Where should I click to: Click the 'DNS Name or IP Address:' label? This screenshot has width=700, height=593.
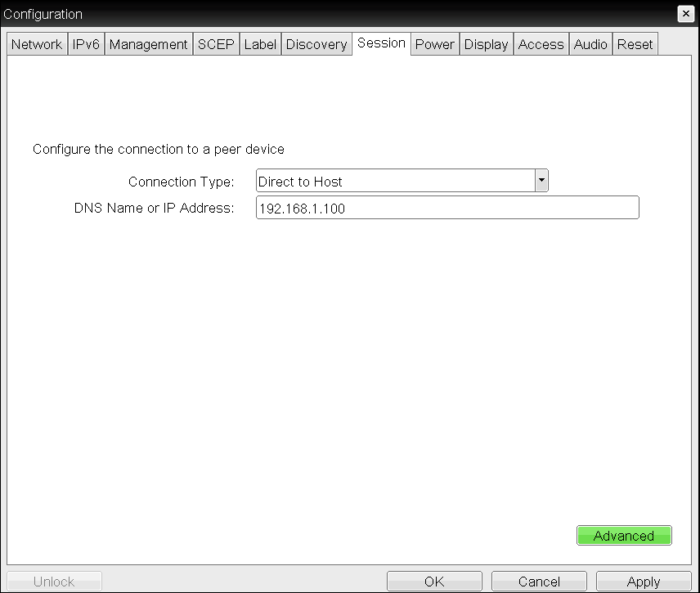coord(154,208)
